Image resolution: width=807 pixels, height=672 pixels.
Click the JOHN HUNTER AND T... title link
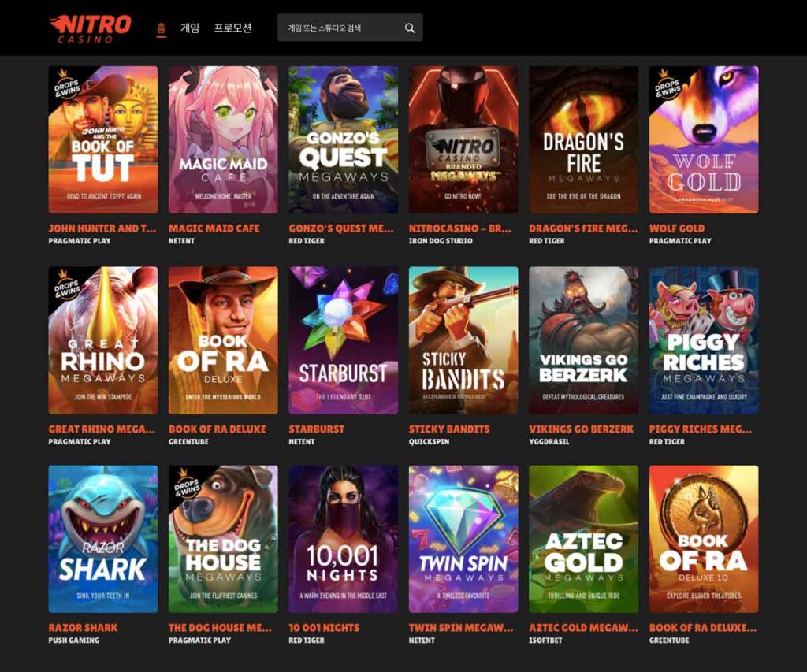tap(102, 228)
